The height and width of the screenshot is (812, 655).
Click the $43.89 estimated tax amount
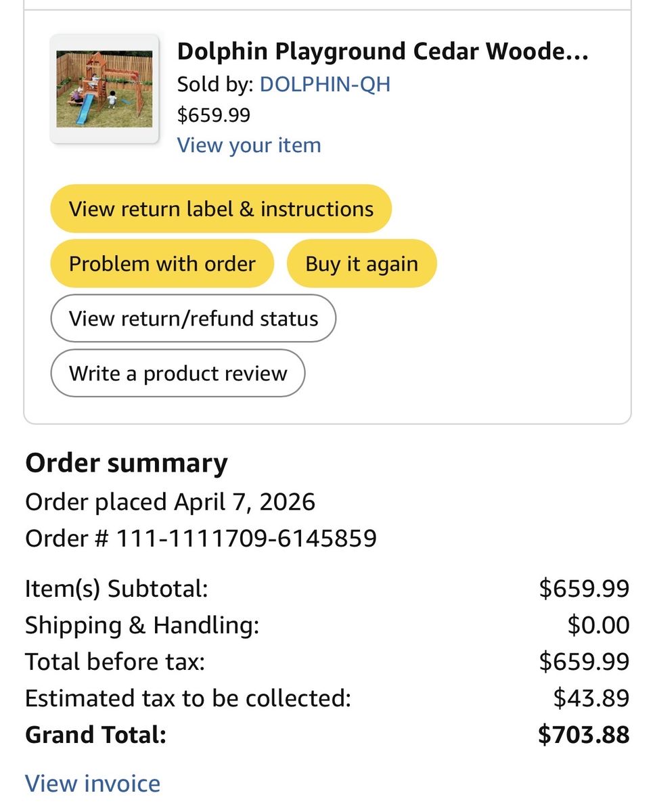coord(591,698)
